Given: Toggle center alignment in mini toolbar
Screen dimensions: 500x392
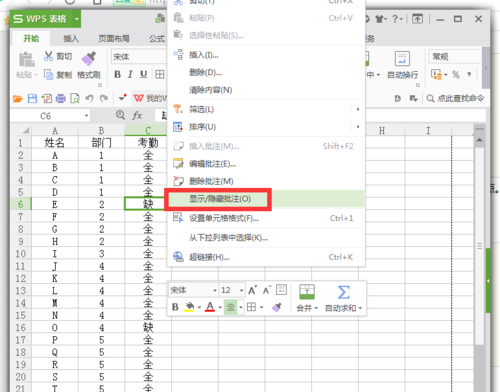Looking at the screenshot, I should click(x=231, y=307).
